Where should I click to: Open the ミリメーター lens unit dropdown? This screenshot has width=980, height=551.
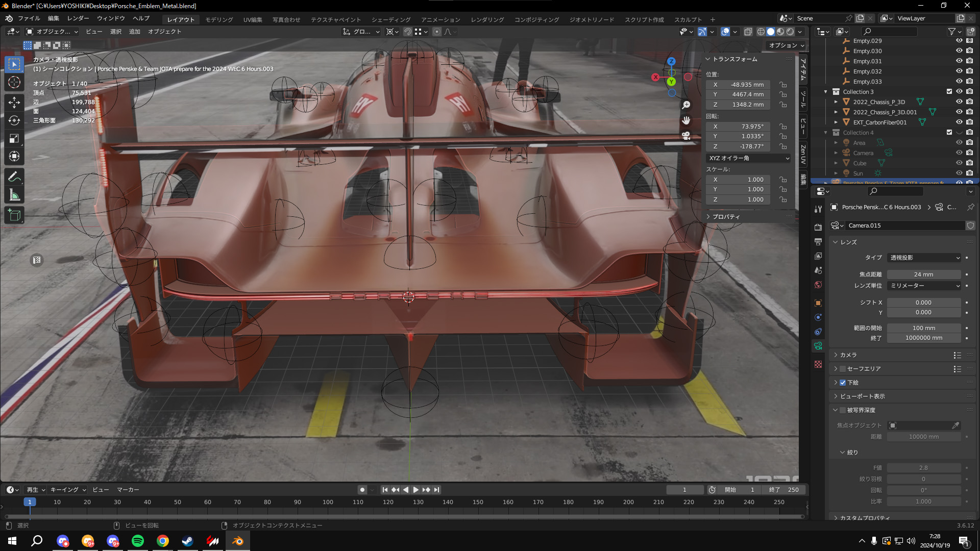coord(924,286)
